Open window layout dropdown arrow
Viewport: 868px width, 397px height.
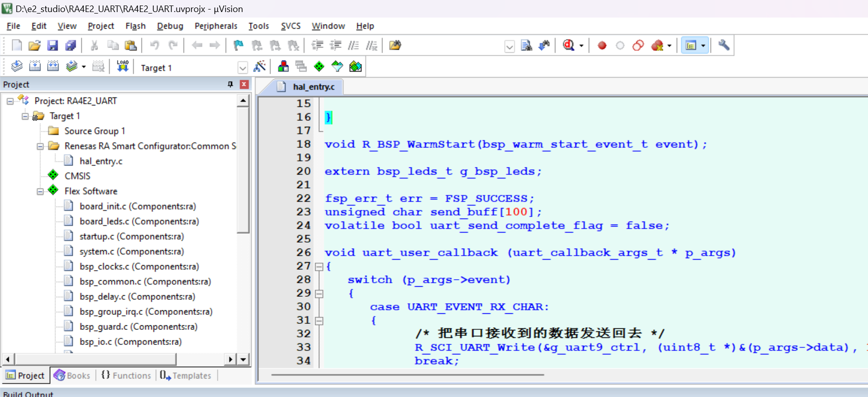(703, 46)
